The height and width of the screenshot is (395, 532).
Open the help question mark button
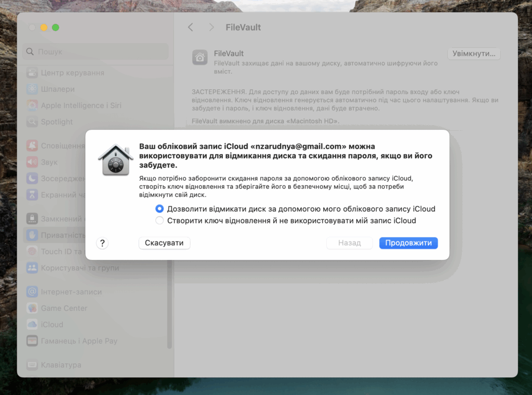[102, 243]
